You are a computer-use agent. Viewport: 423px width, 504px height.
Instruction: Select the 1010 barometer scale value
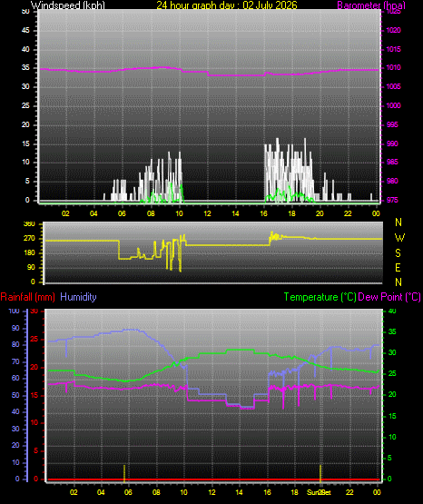point(393,67)
